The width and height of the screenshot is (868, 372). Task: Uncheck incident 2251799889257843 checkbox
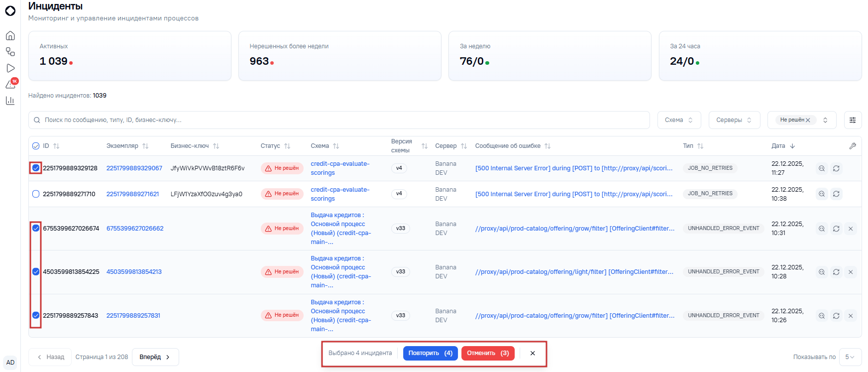(x=36, y=315)
